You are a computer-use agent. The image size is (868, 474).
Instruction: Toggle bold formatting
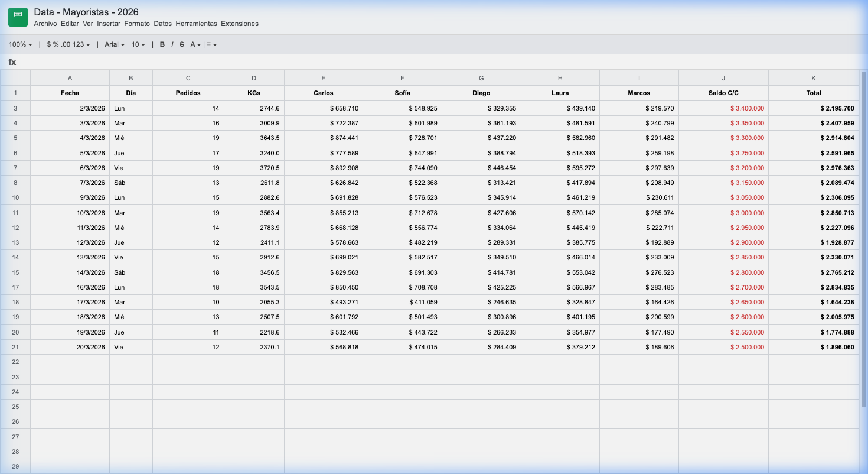tap(162, 44)
